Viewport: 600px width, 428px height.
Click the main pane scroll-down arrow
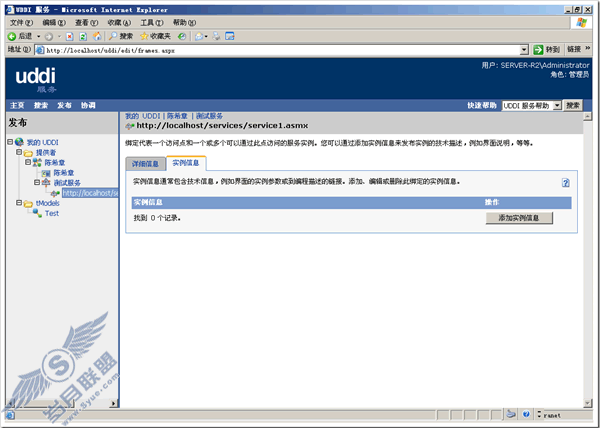tap(588, 403)
